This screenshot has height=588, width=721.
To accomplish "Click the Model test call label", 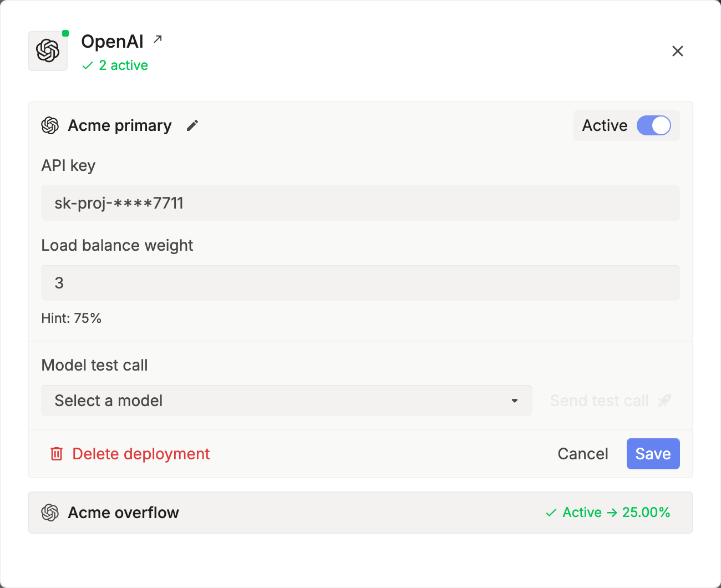I will click(95, 365).
